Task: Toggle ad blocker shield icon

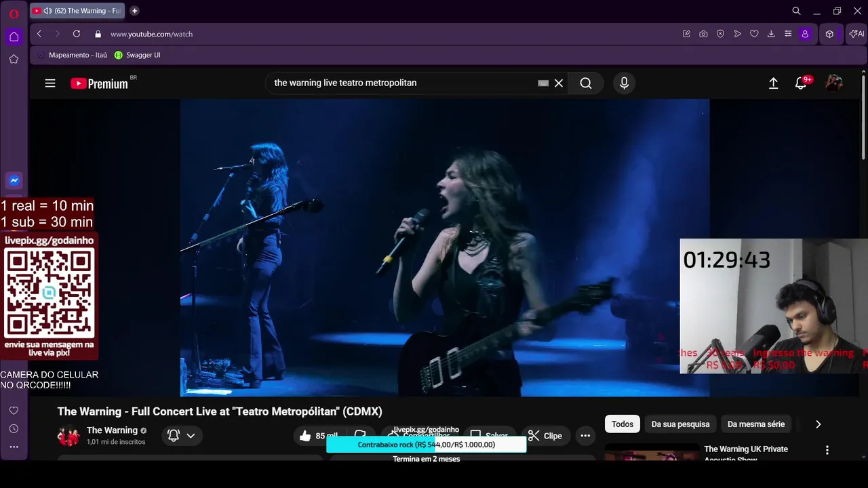Action: pos(720,34)
